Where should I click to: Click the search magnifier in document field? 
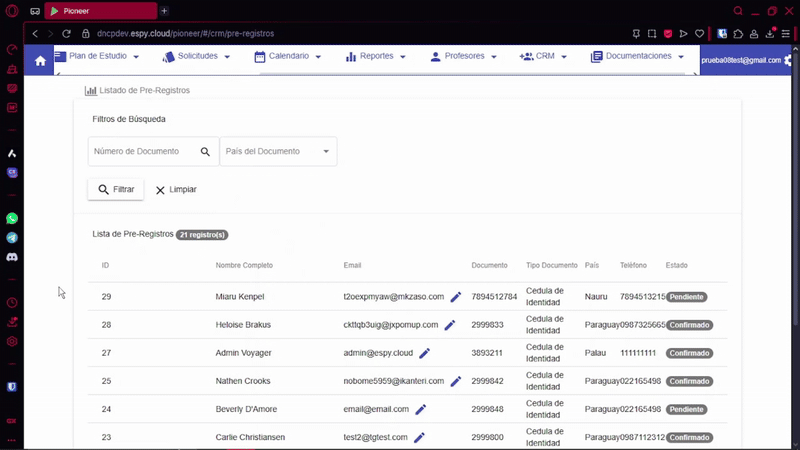tap(205, 152)
